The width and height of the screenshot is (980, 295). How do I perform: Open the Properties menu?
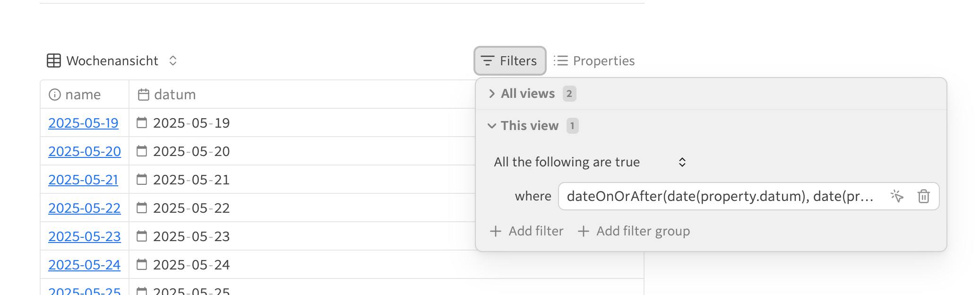point(594,61)
